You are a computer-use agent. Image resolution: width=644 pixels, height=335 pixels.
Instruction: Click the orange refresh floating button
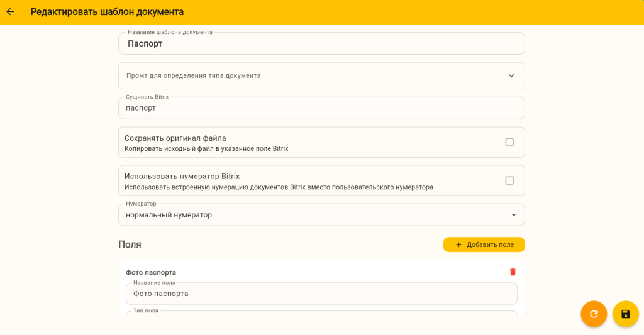coord(594,314)
